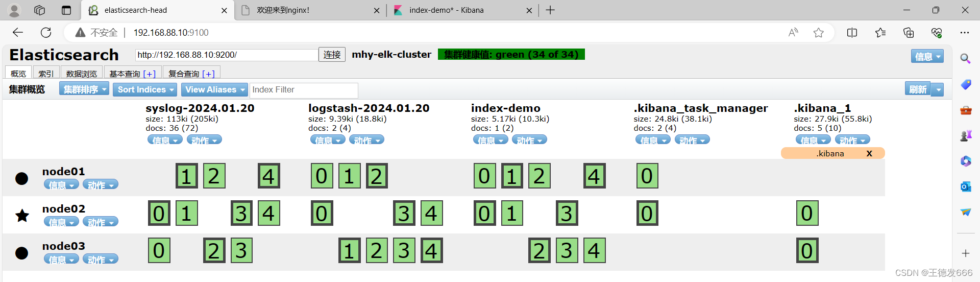Image resolution: width=980 pixels, height=282 pixels.
Task: Click the tab actions menu icon
Action: (66, 10)
